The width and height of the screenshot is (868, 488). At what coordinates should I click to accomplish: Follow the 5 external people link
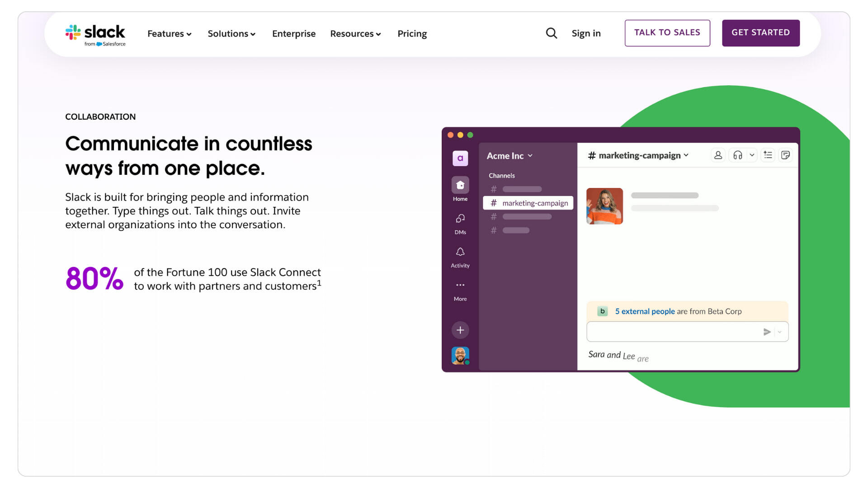tap(645, 311)
